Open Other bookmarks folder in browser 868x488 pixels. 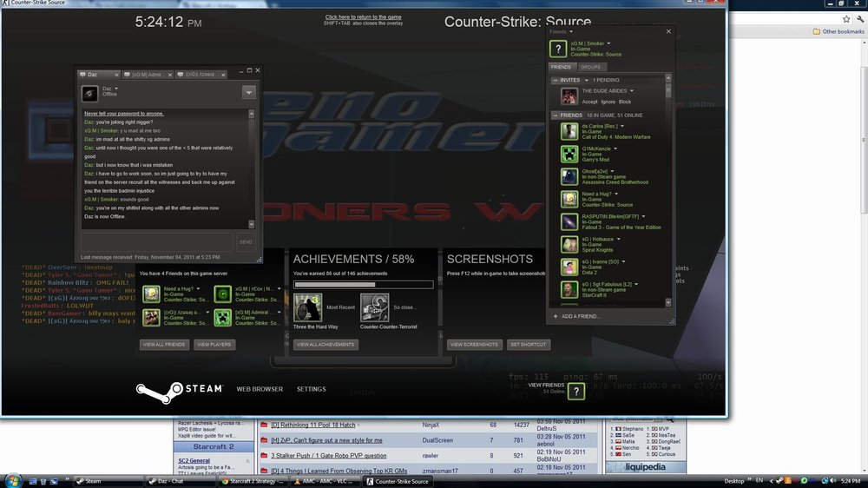point(838,31)
